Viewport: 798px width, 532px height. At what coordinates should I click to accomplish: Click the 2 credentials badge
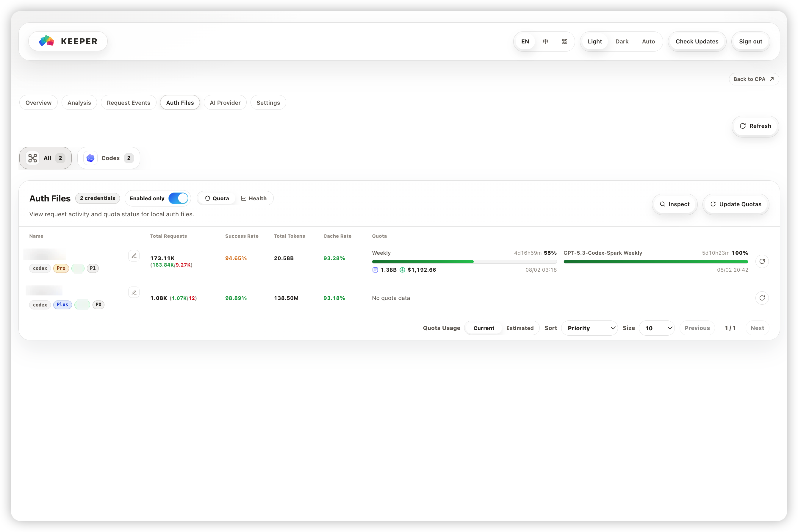tap(97, 198)
